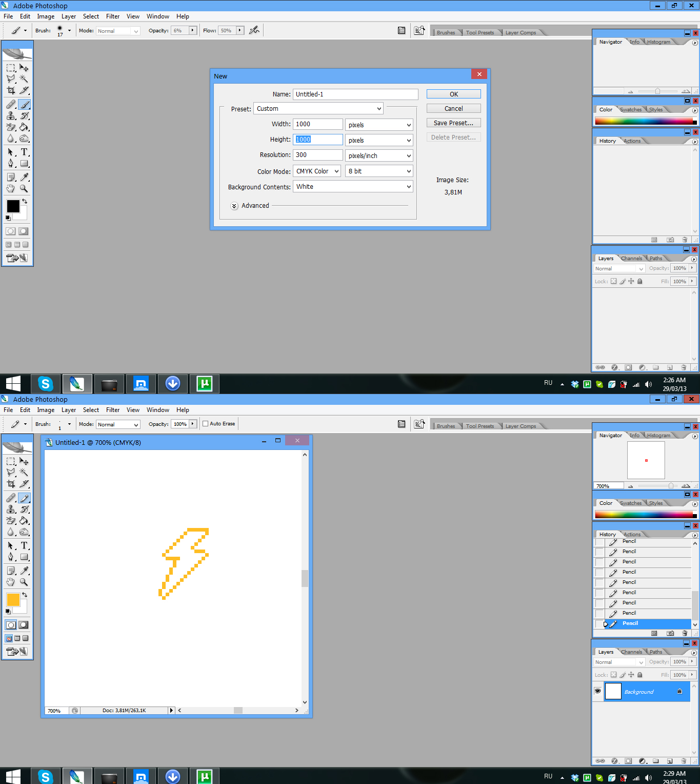Open Image menu in the window with New dialog
Screen dimensions: 700x784
46,16
